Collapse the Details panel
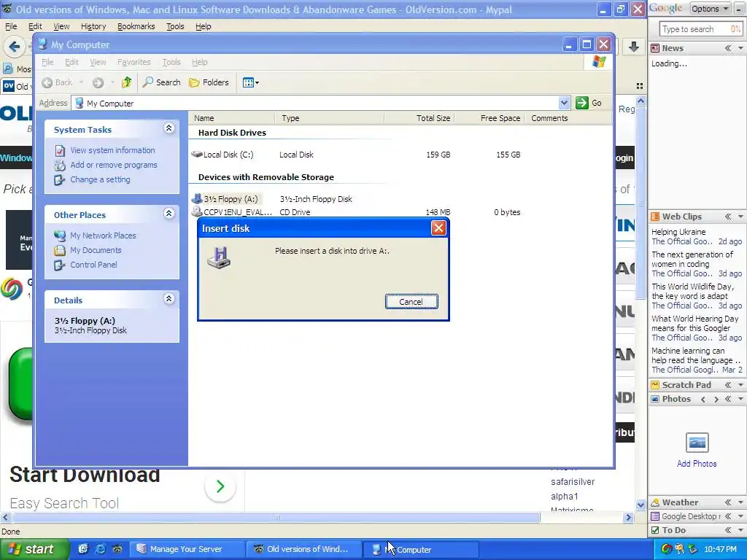The height and width of the screenshot is (560, 747). pyautogui.click(x=169, y=298)
